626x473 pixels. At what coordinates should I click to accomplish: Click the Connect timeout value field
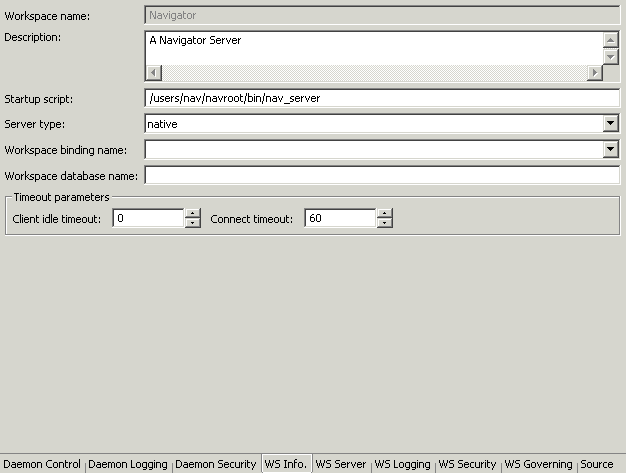pos(340,218)
